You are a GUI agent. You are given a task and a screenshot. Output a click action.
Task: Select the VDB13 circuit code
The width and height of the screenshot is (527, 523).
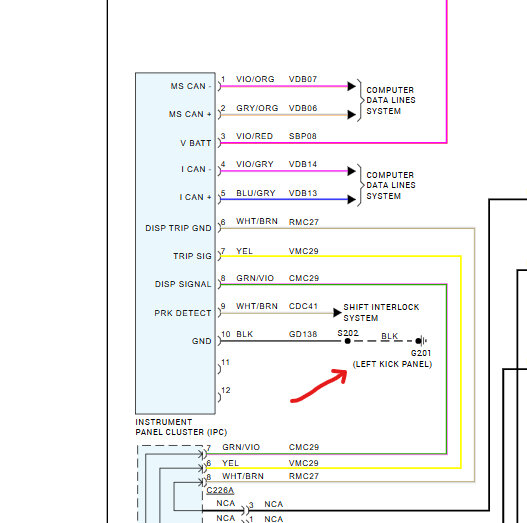(303, 193)
